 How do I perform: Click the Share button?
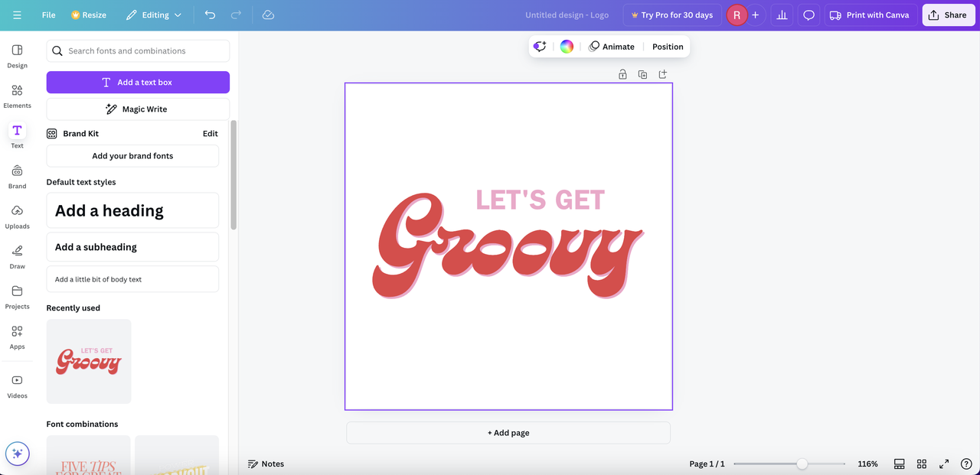click(949, 15)
